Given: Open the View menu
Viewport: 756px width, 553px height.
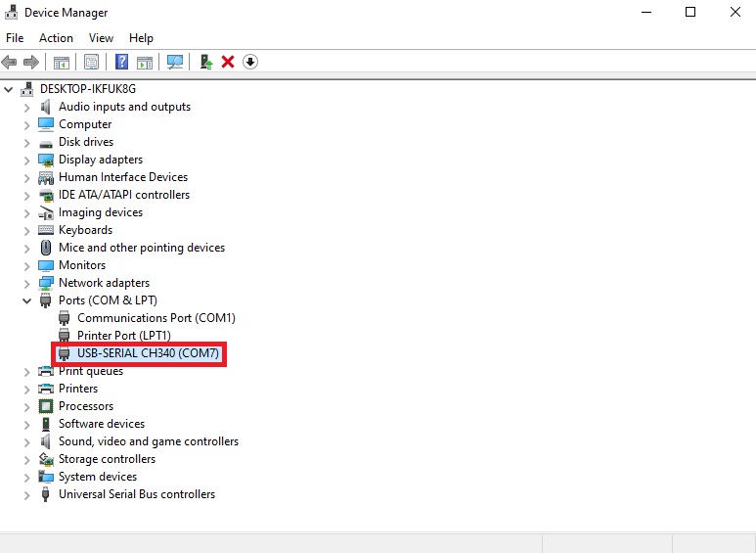Looking at the screenshot, I should click(101, 38).
